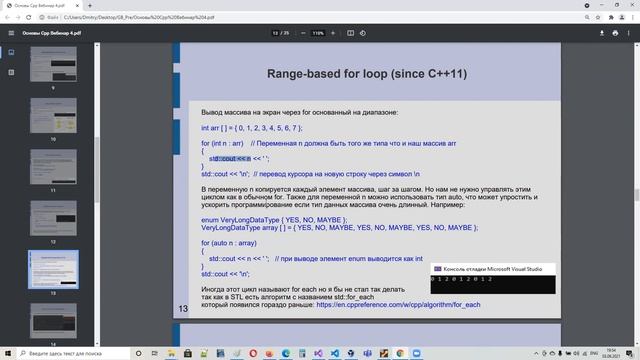This screenshot has height=360, width=640.
Task: Bookmark this page with the star icon
Action: (598, 17)
